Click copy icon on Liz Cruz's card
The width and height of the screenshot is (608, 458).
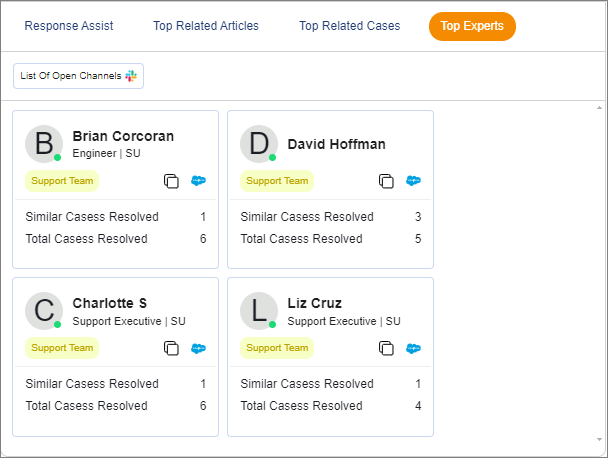(386, 348)
